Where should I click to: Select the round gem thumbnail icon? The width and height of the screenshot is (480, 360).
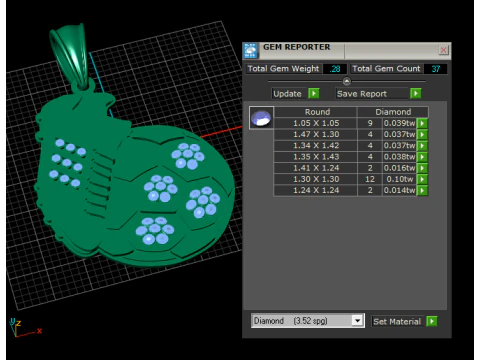point(262,118)
